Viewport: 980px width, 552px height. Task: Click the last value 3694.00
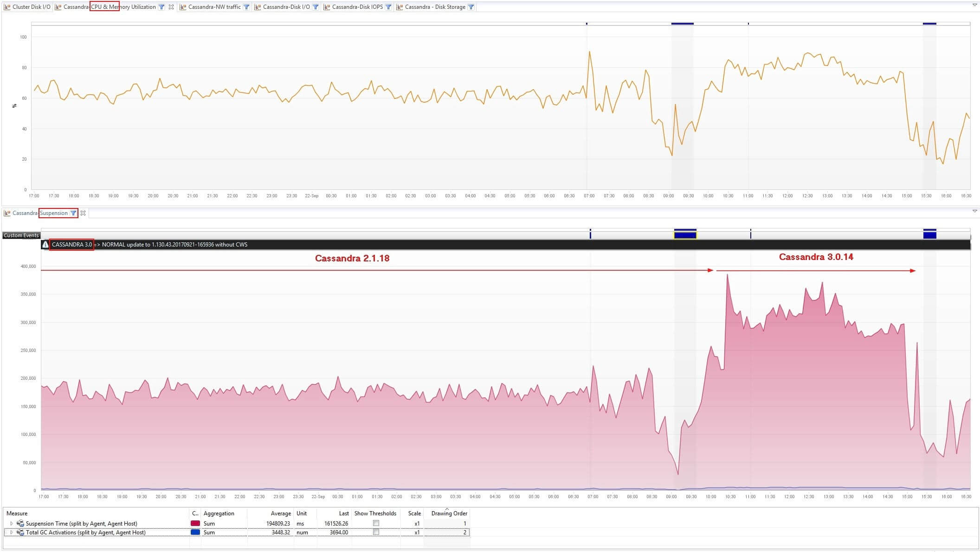point(339,533)
